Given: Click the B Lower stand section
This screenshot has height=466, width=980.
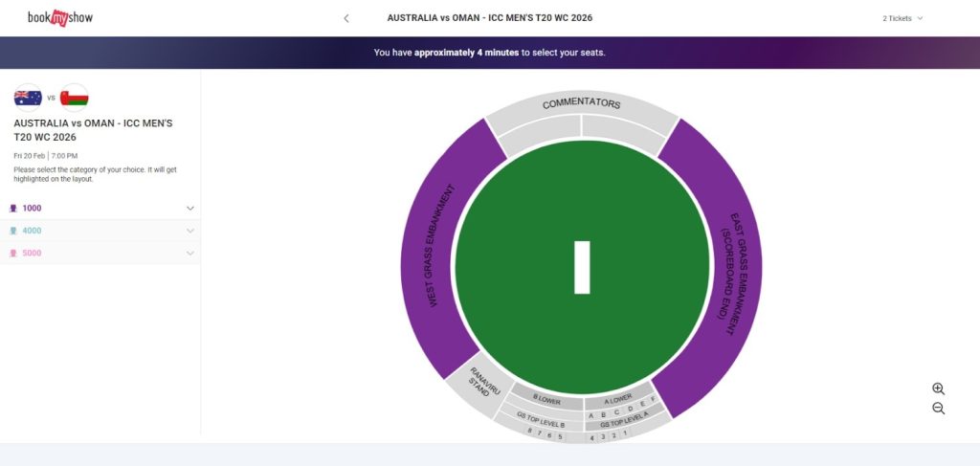Looking at the screenshot, I should [x=546, y=400].
